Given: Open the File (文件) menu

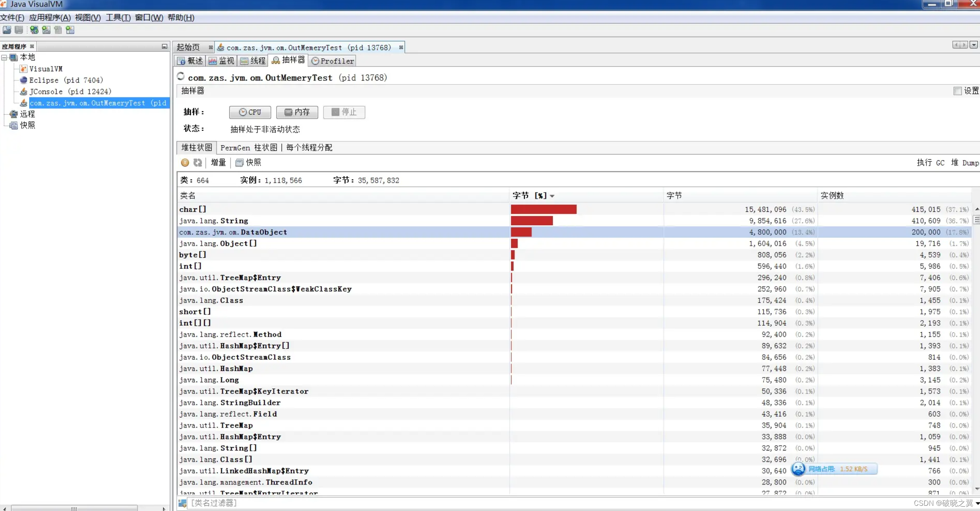Looking at the screenshot, I should click(13, 17).
